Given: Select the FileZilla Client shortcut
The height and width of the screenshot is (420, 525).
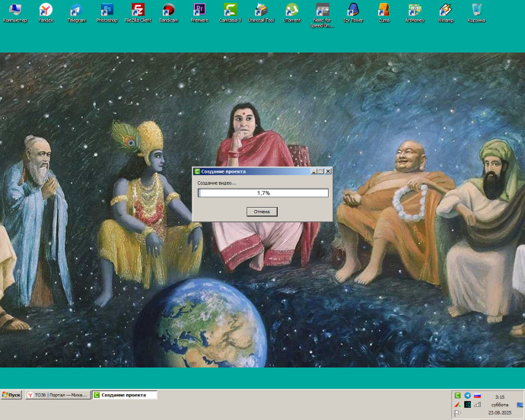Looking at the screenshot, I should point(138,13).
